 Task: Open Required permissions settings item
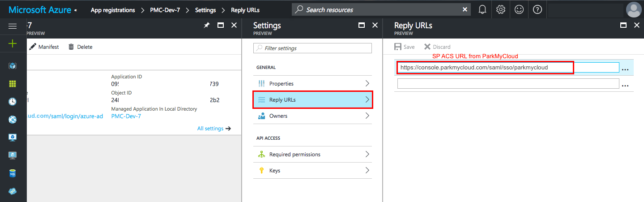click(x=312, y=155)
